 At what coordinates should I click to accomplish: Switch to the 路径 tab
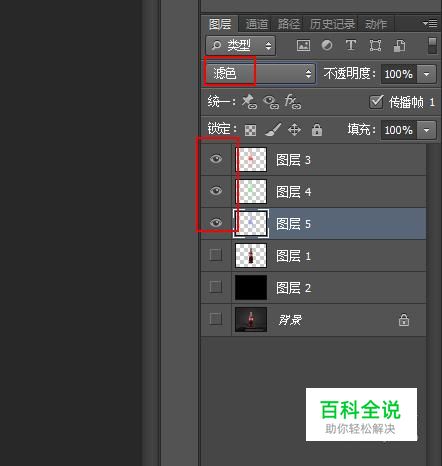pyautogui.click(x=289, y=24)
